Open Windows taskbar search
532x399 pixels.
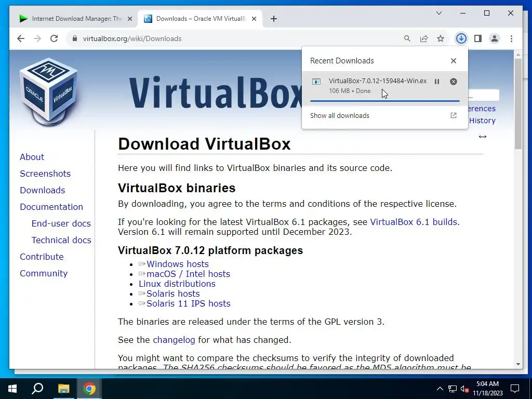coord(37,389)
